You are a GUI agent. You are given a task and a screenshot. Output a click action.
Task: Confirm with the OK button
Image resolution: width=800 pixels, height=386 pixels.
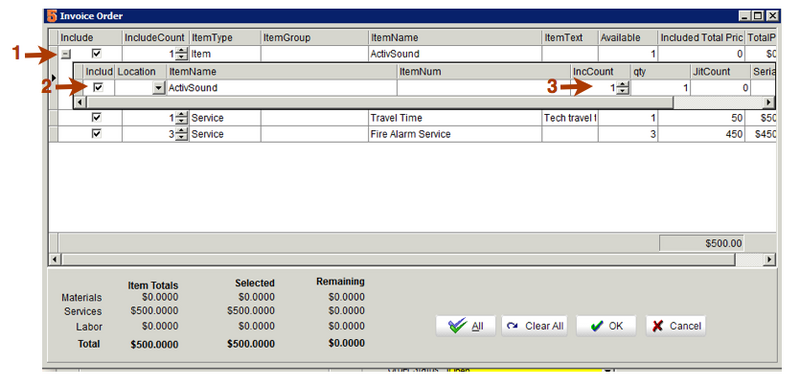pos(606,326)
